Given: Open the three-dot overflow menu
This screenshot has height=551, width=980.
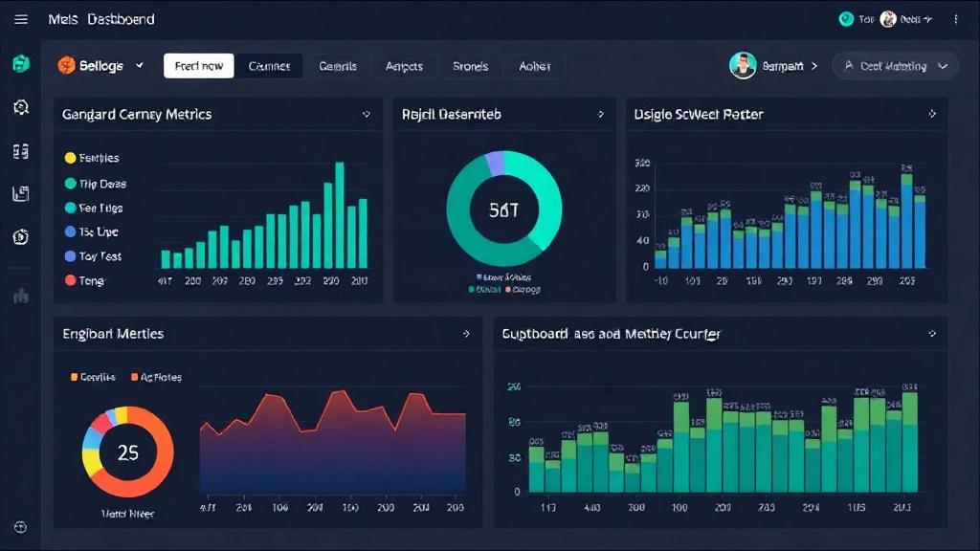Looking at the screenshot, I should pos(956,19).
